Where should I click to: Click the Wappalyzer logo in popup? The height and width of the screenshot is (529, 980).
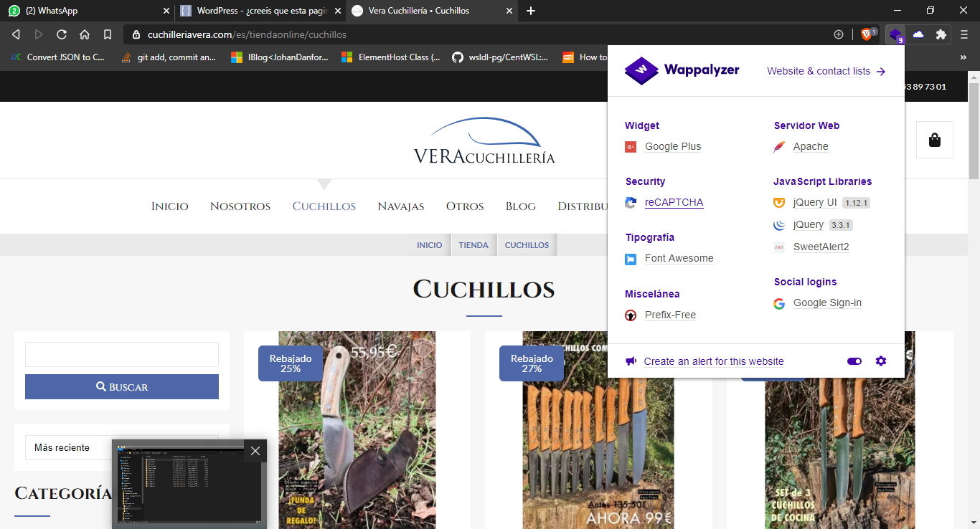coord(682,70)
